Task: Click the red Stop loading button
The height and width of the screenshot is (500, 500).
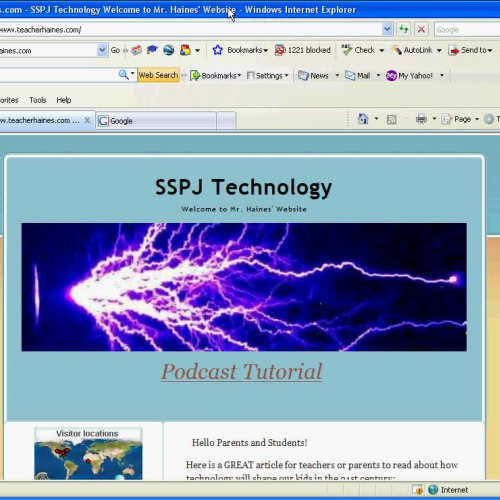Action: point(421,29)
